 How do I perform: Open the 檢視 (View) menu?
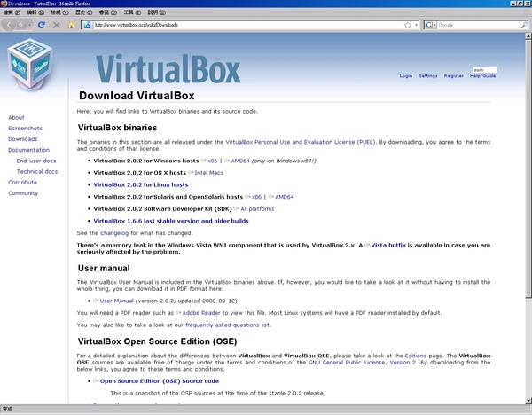tap(59, 12)
